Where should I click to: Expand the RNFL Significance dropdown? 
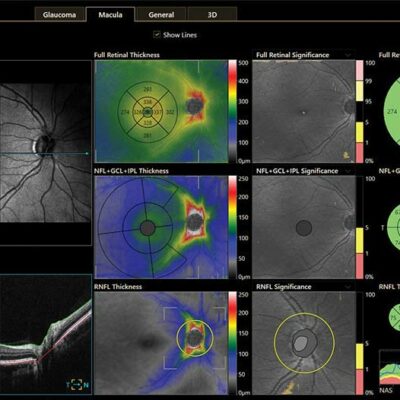click(348, 287)
